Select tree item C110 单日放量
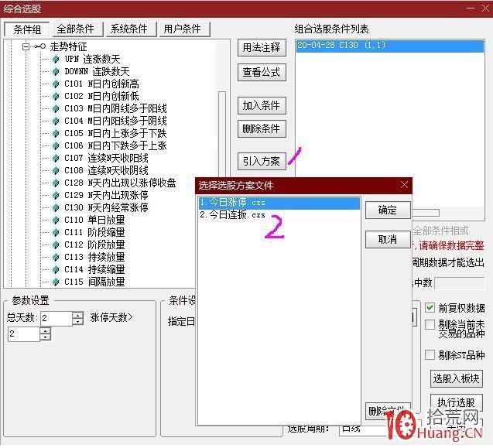493x448 pixels. click(x=94, y=220)
